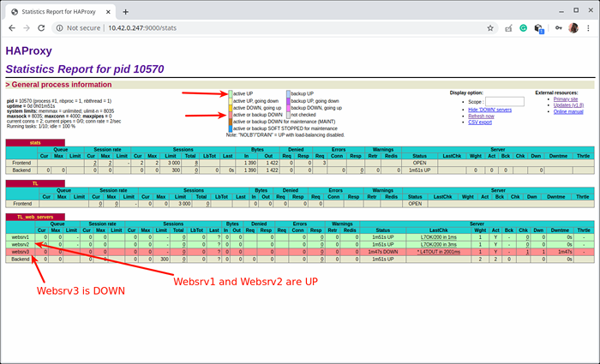Click websrv2 LastChk 'L7OK/200 in 3ms'
The width and height of the screenshot is (600, 364).
click(439, 244)
